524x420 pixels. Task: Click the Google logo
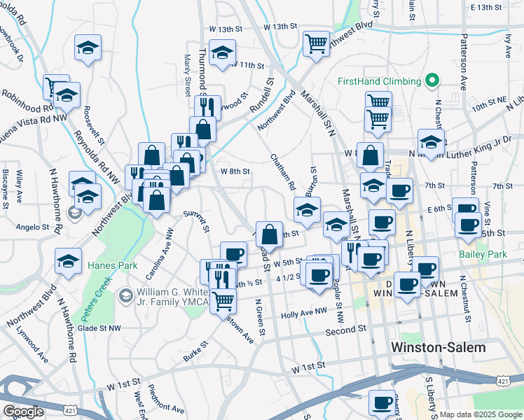tap(23, 412)
